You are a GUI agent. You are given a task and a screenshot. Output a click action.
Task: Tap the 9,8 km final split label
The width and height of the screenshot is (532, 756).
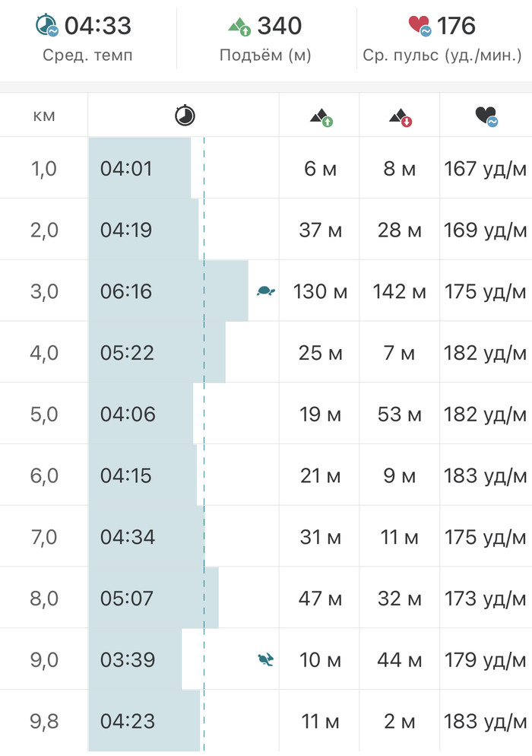tap(44, 720)
